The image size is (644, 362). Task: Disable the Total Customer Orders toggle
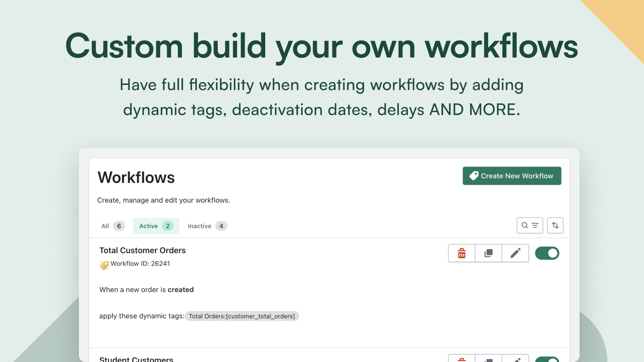(x=547, y=253)
